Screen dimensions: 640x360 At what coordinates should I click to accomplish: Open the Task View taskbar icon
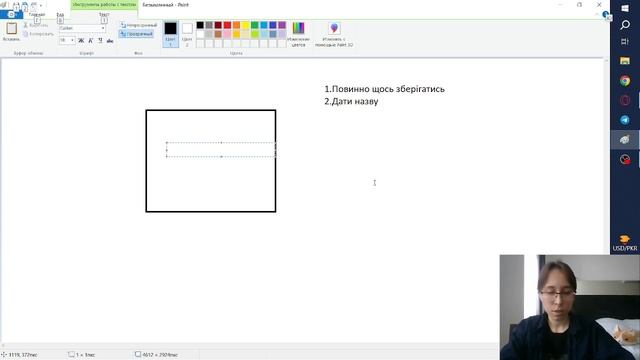[625, 42]
